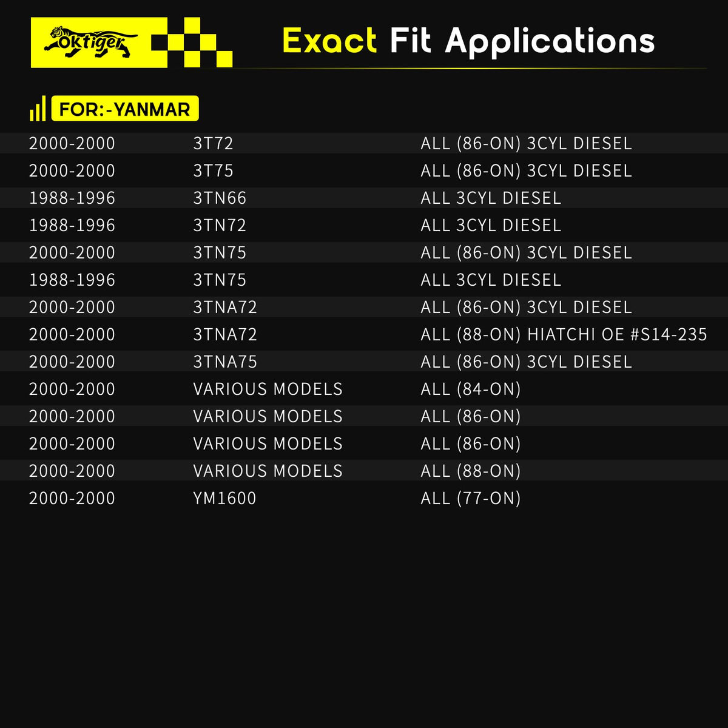The height and width of the screenshot is (728, 728).
Task: Click "ALL (86-ON) 3CYL DIESEL" in the 3T75 row
Action: coord(527,170)
